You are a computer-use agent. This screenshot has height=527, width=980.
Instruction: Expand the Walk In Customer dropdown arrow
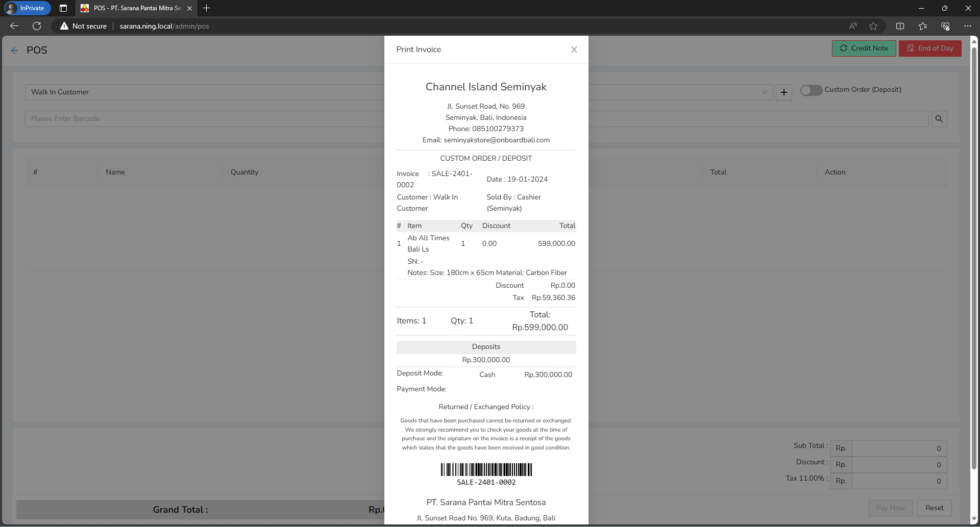[764, 92]
